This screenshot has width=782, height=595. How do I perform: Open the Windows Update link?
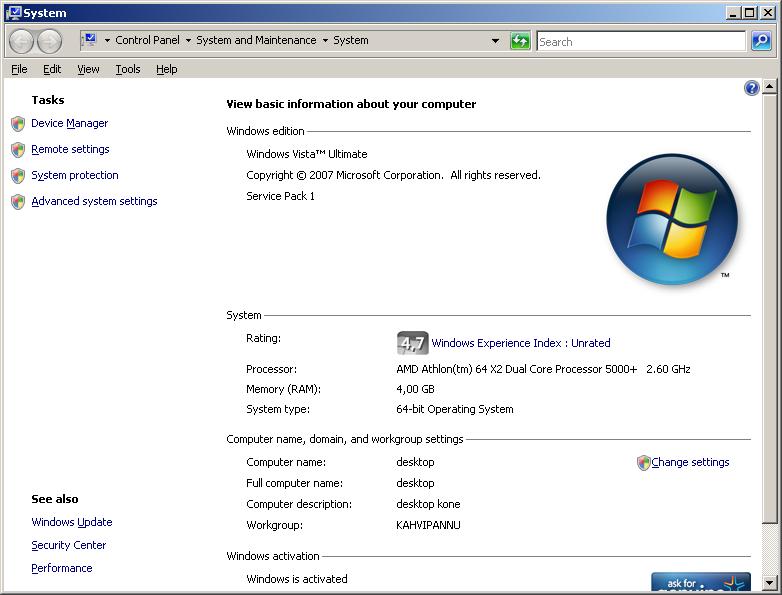click(x=72, y=522)
